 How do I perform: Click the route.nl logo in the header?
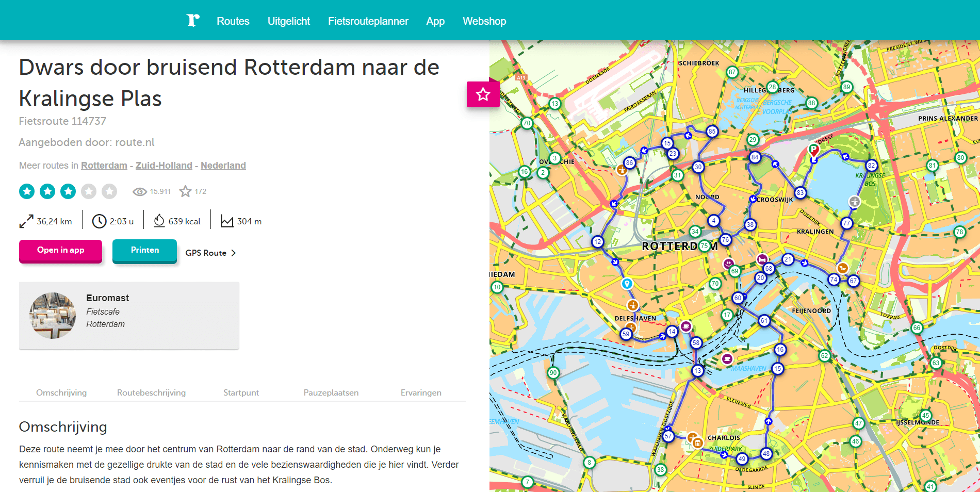click(193, 20)
